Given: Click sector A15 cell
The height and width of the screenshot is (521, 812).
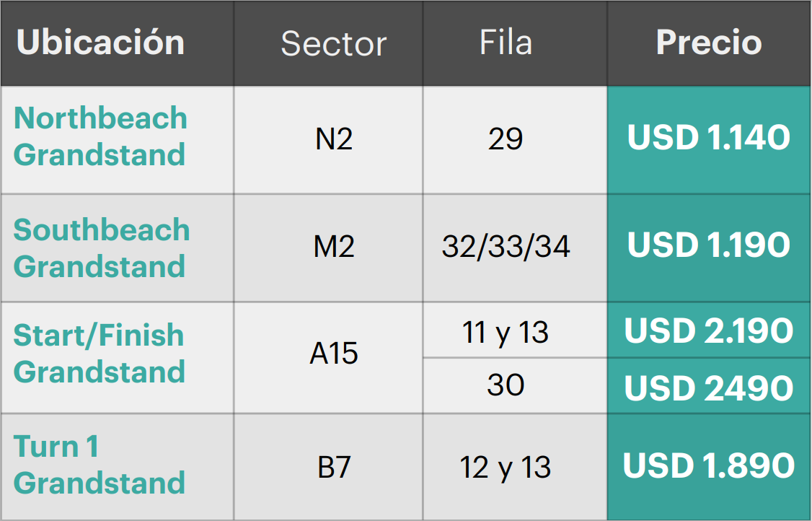Looking at the screenshot, I should click(328, 358).
